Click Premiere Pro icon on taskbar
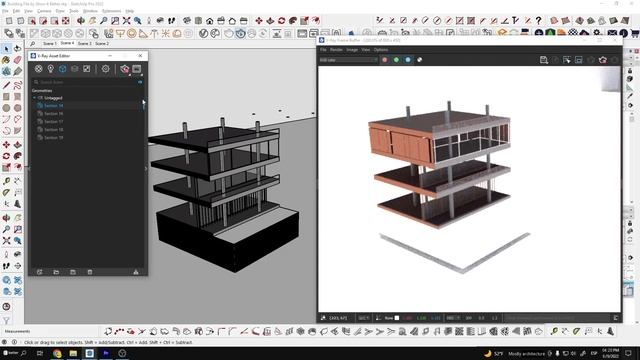640x360 pixels. pos(106,353)
